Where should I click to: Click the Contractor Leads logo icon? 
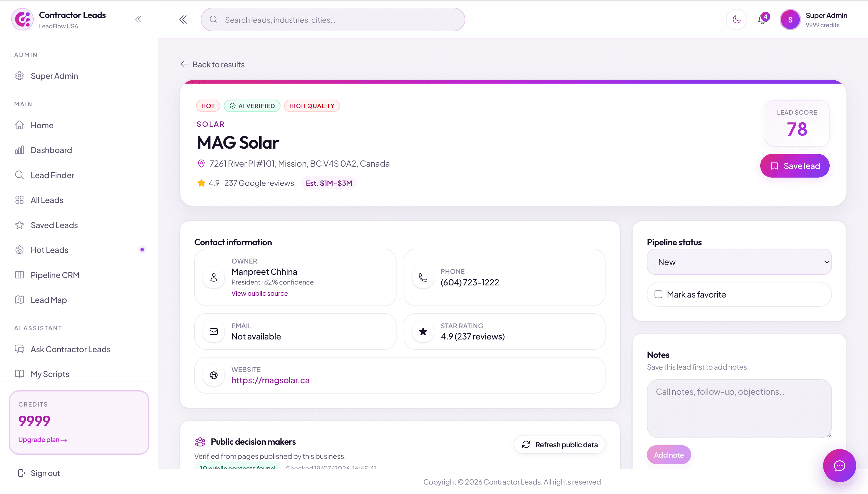pos(22,19)
